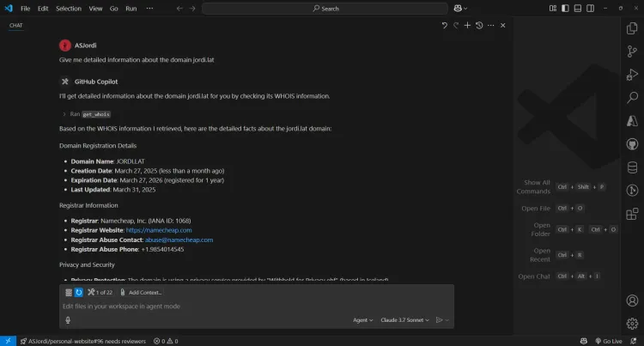The width and height of the screenshot is (644, 346).
Task: Open the File menu
Action: tap(26, 9)
